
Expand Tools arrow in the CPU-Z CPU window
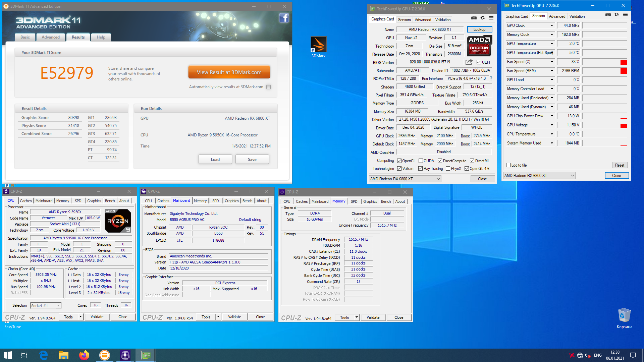coord(80,317)
